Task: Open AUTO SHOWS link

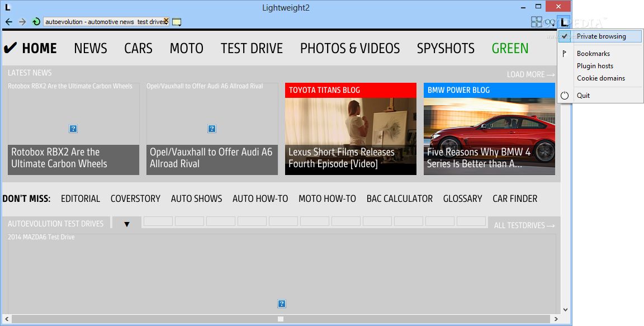Action: click(196, 199)
